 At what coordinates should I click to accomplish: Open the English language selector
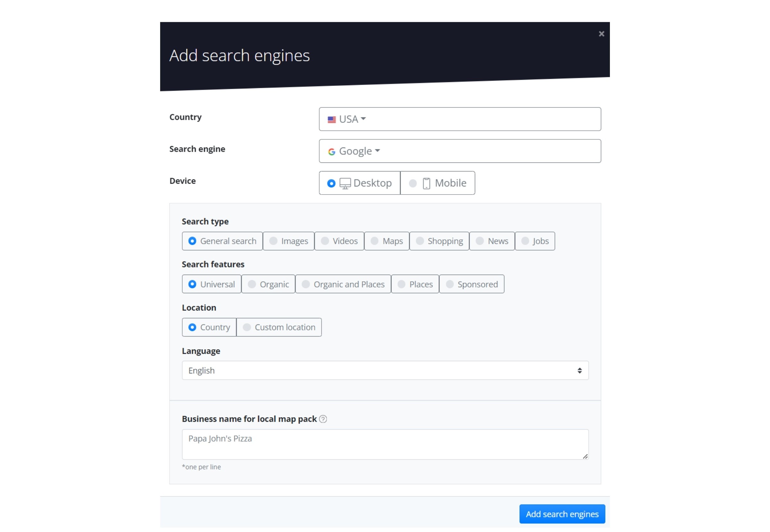(385, 370)
